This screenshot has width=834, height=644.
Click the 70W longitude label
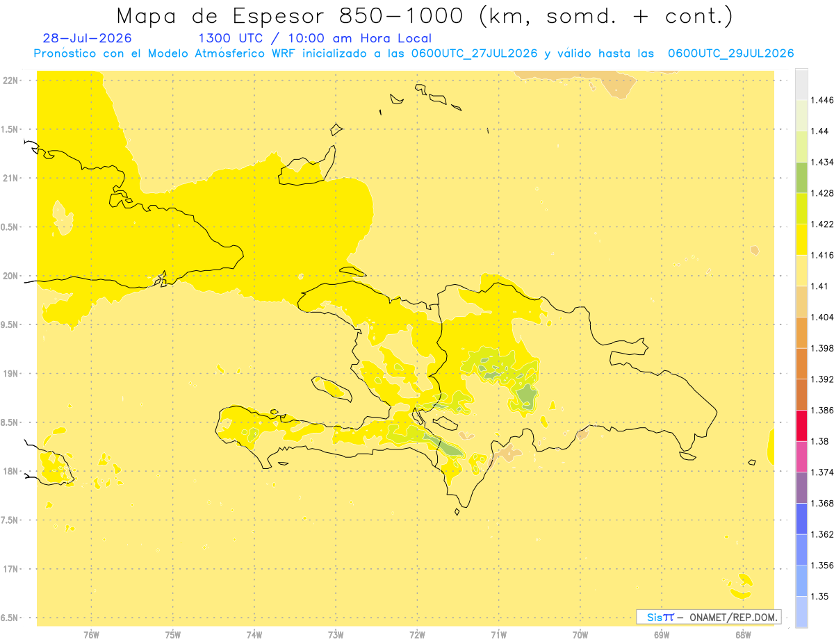pyautogui.click(x=580, y=635)
